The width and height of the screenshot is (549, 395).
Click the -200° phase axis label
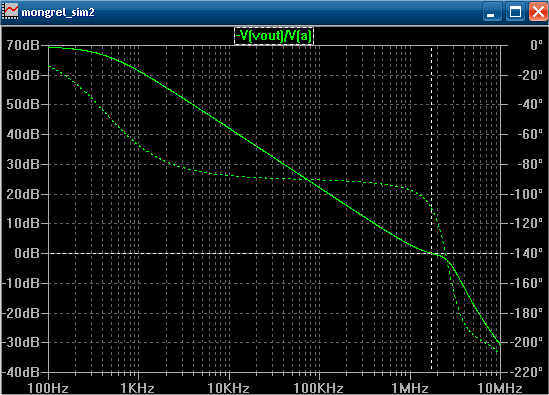coord(527,342)
